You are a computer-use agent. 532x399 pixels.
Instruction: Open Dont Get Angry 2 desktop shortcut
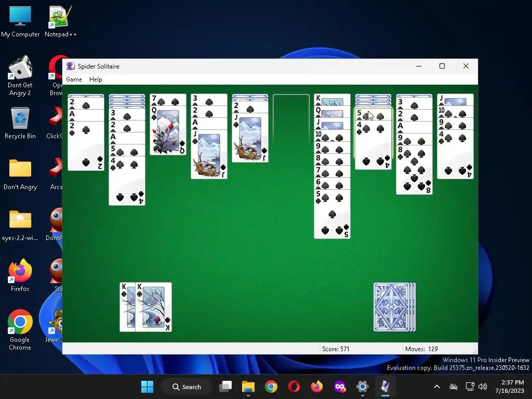click(x=20, y=76)
